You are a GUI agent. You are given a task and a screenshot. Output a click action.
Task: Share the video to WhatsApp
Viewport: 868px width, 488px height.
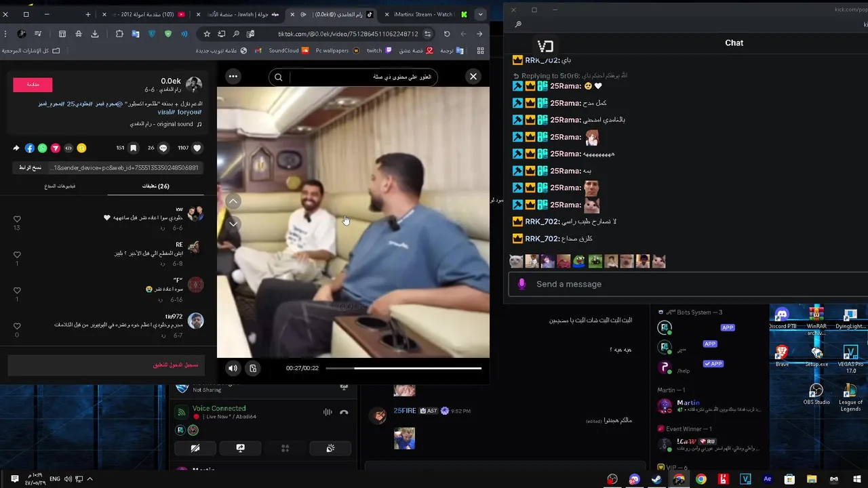[x=43, y=148]
